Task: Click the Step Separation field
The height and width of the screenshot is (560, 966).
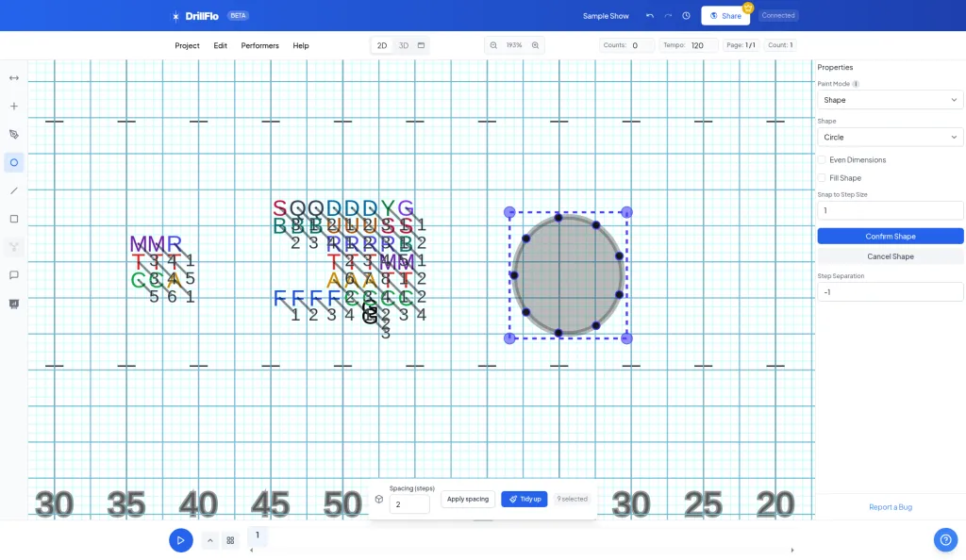Action: point(891,291)
